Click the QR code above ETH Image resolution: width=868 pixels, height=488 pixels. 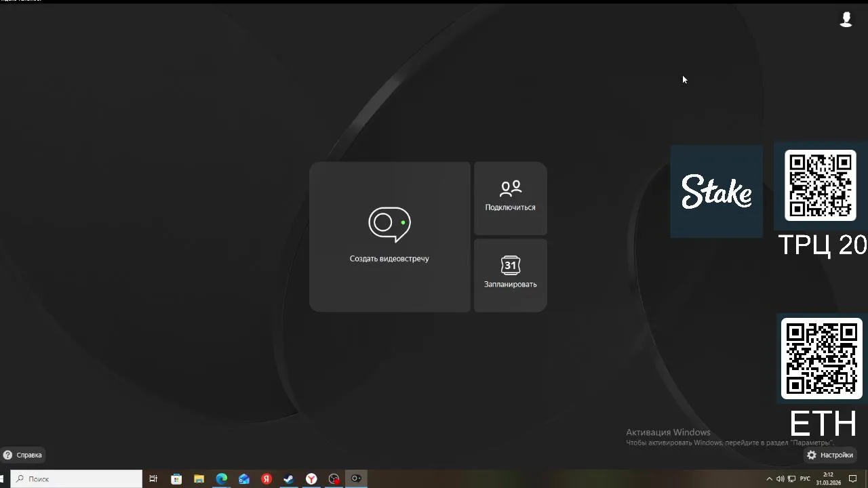point(822,359)
